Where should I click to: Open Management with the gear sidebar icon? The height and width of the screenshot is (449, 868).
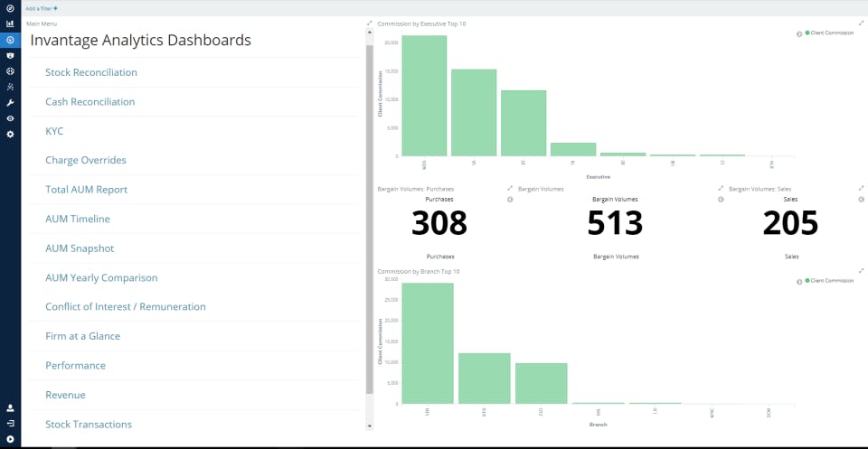point(10,134)
